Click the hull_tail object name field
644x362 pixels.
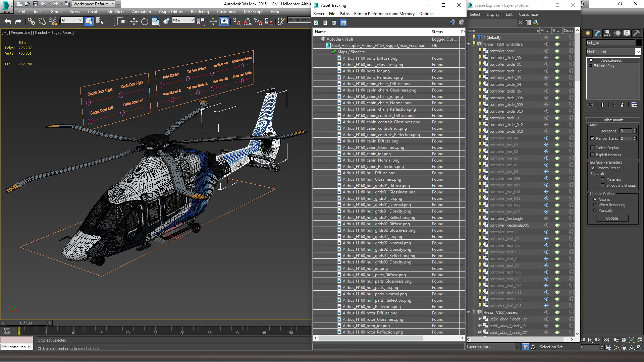tap(610, 43)
